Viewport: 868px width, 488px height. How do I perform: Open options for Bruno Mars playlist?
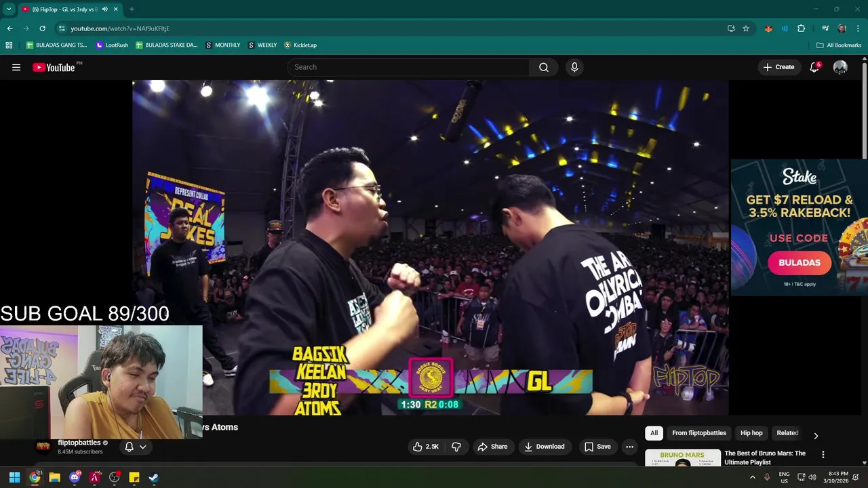(x=823, y=454)
